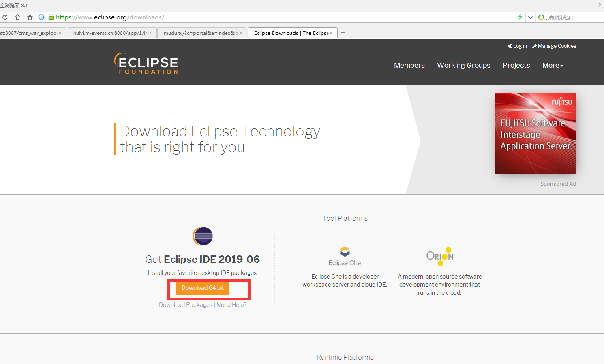Viewport: 604px width, 364px height.
Task: Open the address bar dropdown arrow
Action: click(530, 17)
